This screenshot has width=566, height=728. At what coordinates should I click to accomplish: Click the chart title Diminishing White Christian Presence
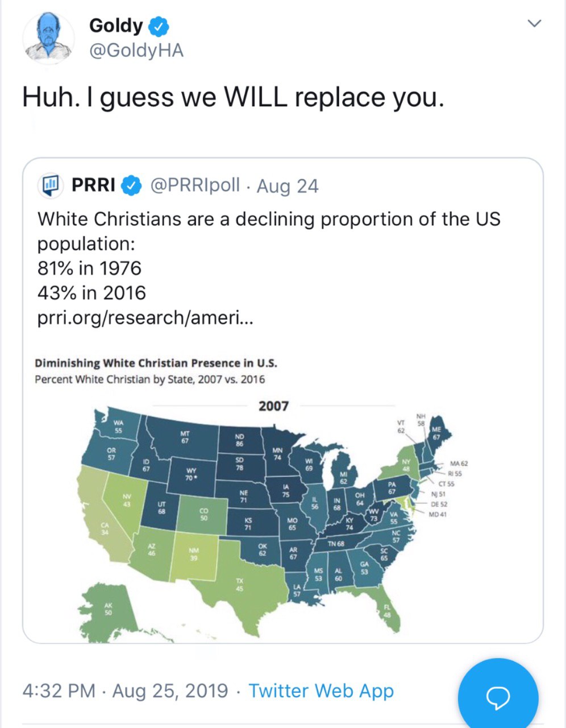156,363
